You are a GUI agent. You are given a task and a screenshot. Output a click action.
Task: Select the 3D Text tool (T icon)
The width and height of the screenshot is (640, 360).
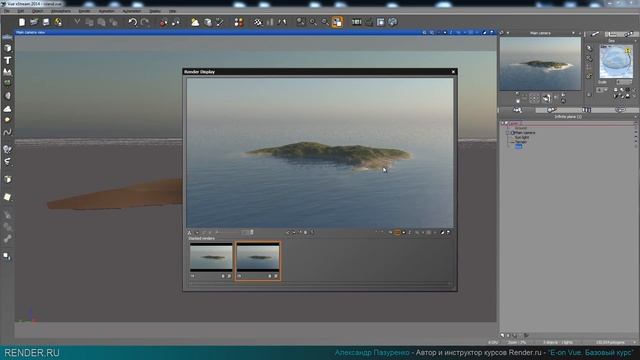click(x=7, y=60)
